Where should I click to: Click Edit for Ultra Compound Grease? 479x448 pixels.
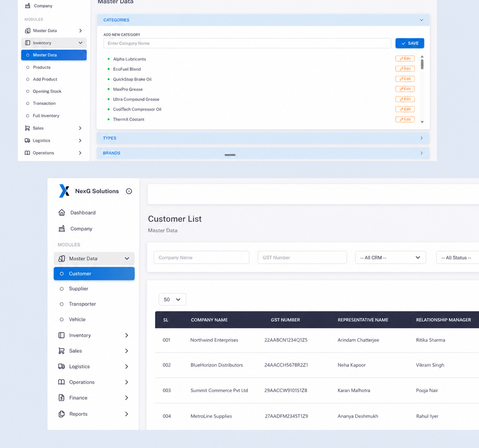tap(405, 99)
